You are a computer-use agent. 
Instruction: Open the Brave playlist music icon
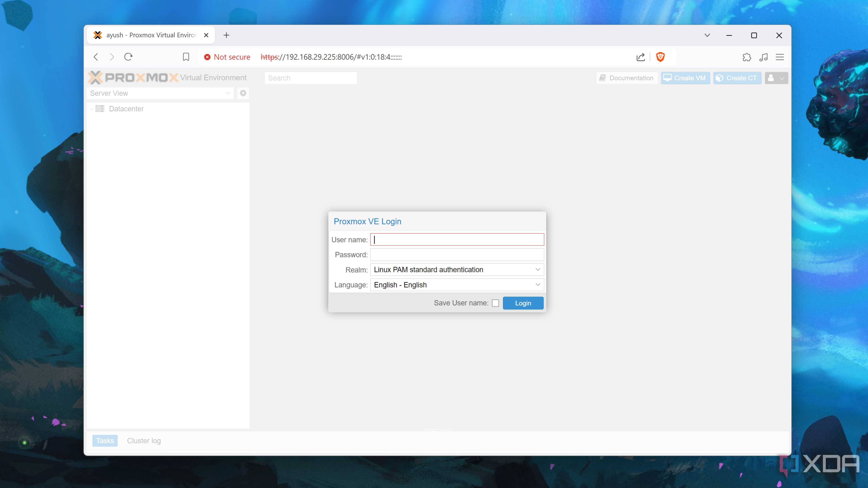coord(764,57)
